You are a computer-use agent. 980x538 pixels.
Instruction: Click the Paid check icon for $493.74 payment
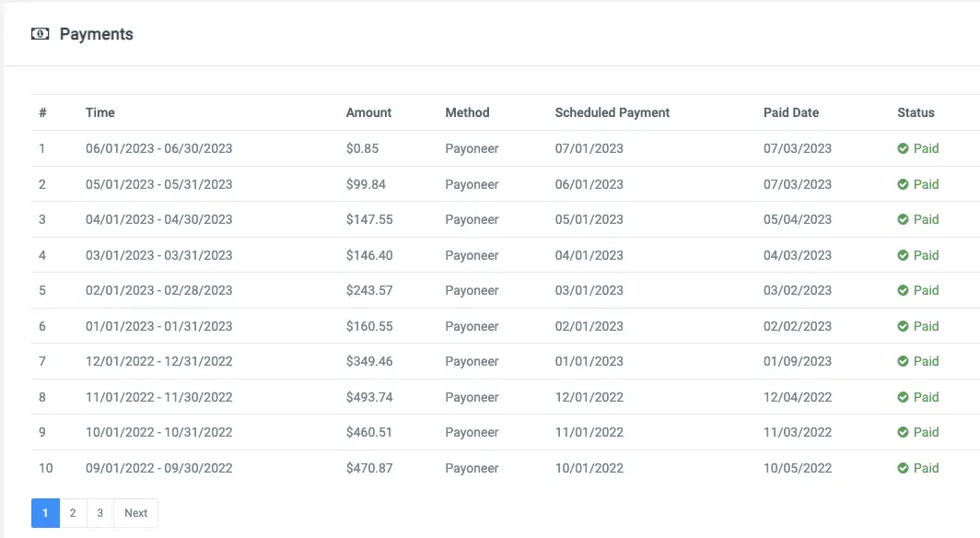click(904, 397)
